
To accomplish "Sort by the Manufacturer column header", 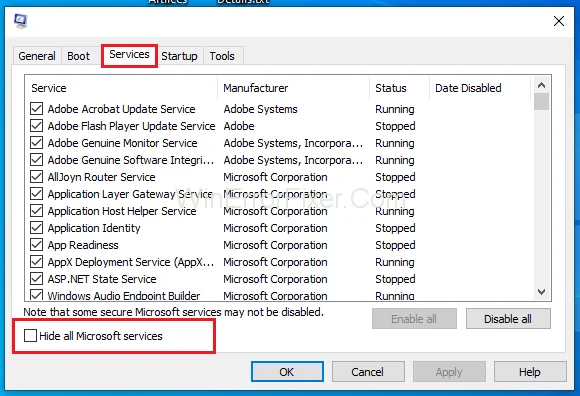I will [294, 88].
